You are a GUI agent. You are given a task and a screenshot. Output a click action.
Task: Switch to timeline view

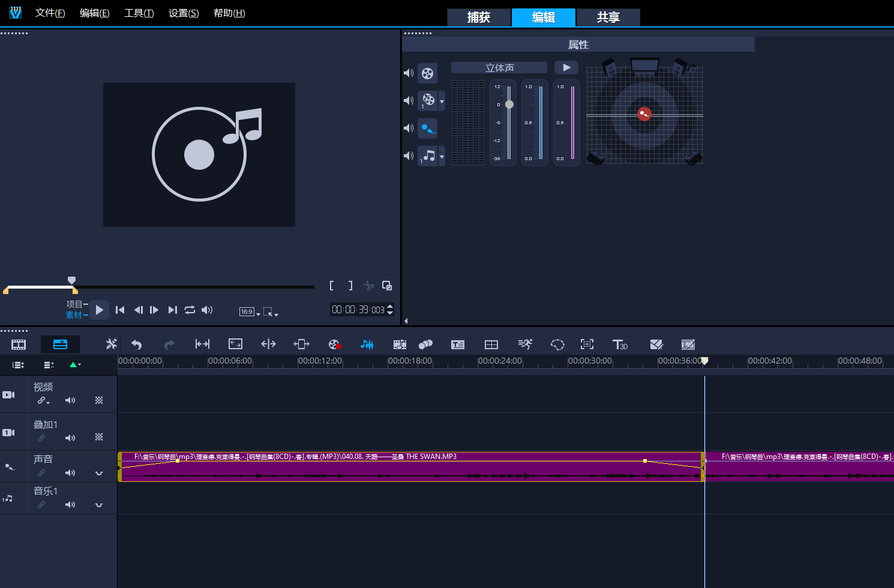60,344
